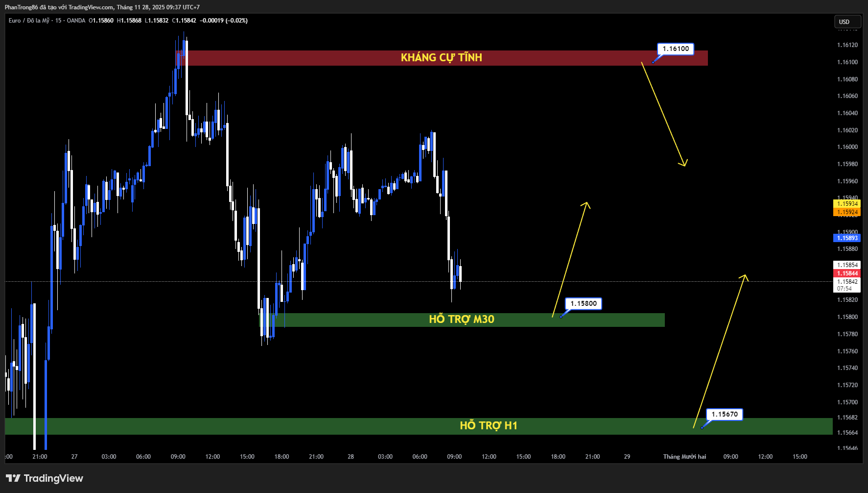Click the L1.15832 low value in header

(157, 21)
